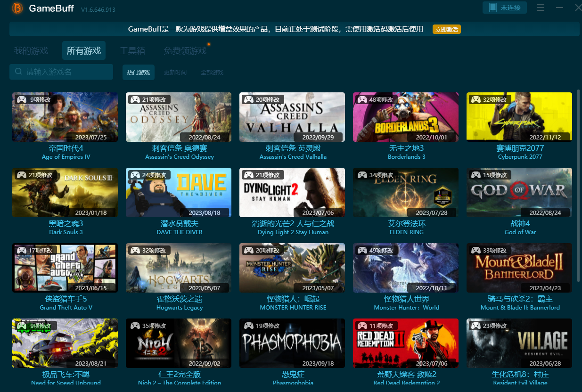The width and height of the screenshot is (582, 392).
Task: Click gamepad icon on Mount & Blade II card
Action: coord(476,250)
